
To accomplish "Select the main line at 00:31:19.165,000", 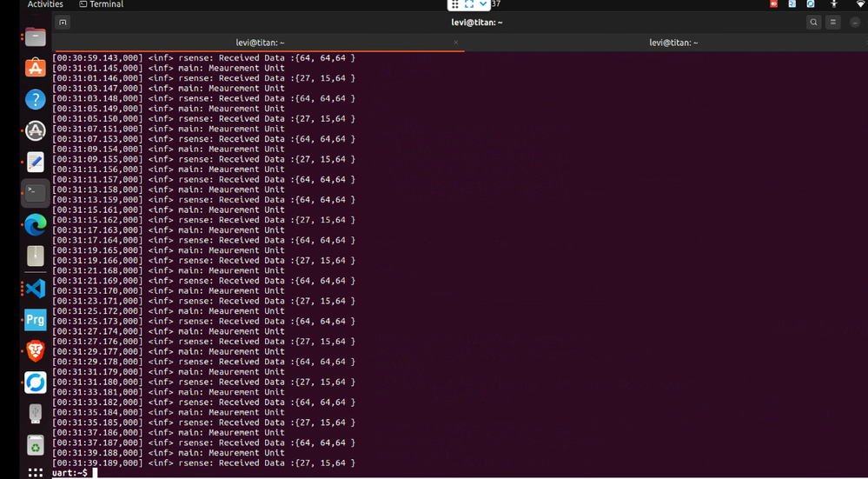I will 169,250.
